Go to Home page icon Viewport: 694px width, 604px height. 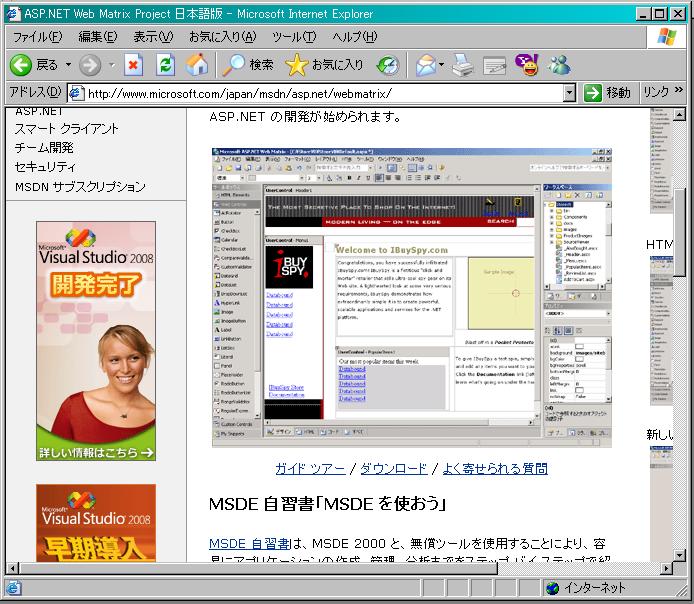(197, 65)
